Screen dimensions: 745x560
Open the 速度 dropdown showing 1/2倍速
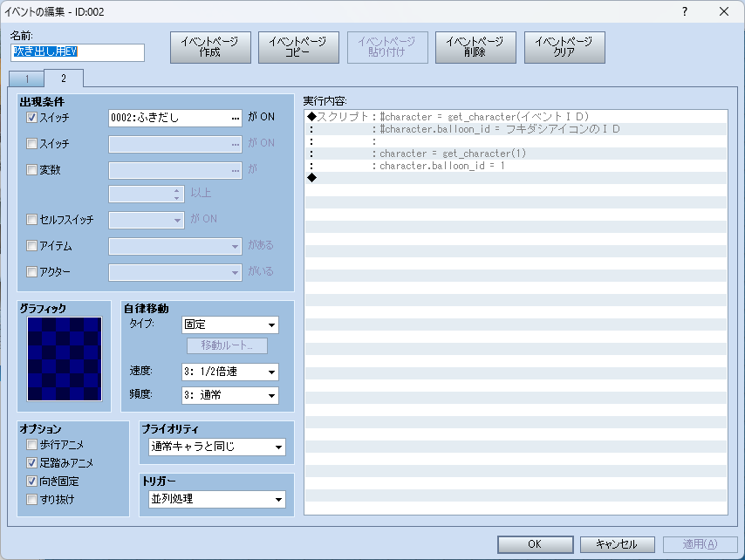point(230,372)
